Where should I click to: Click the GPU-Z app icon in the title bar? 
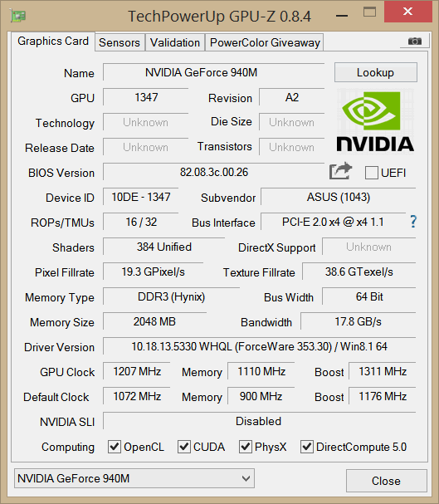[x=18, y=16]
